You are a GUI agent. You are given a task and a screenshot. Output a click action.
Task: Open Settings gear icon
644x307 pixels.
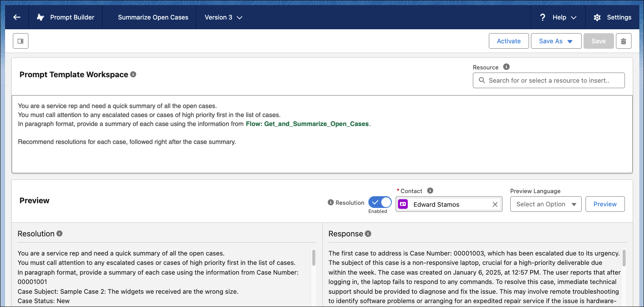(x=597, y=18)
